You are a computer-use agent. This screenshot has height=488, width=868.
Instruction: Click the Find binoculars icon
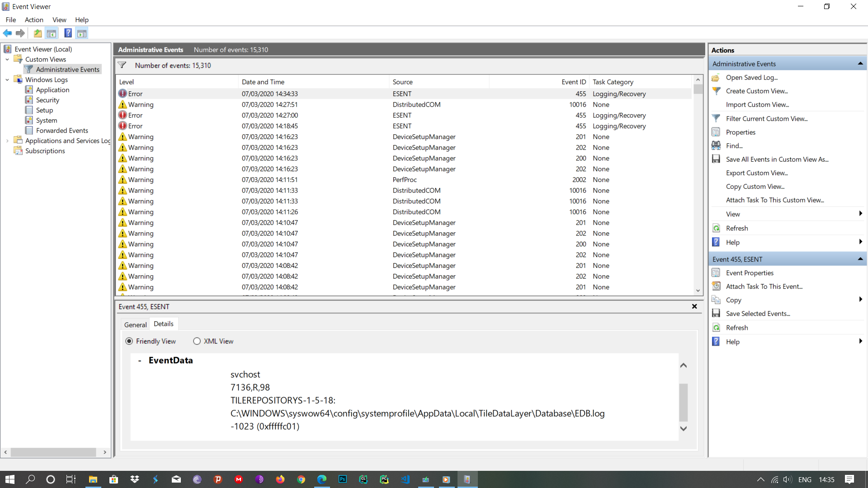point(716,145)
